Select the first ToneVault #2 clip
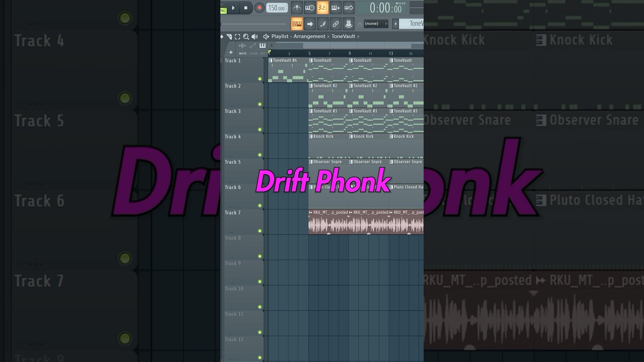 point(328,96)
